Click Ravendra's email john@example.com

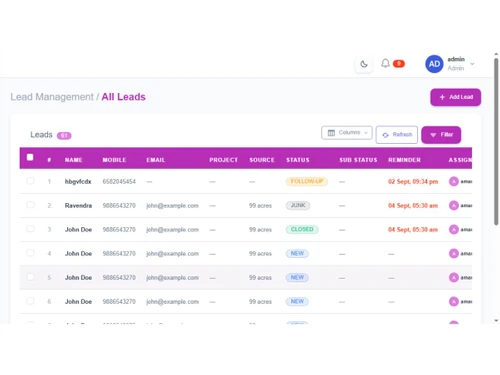[x=172, y=206]
